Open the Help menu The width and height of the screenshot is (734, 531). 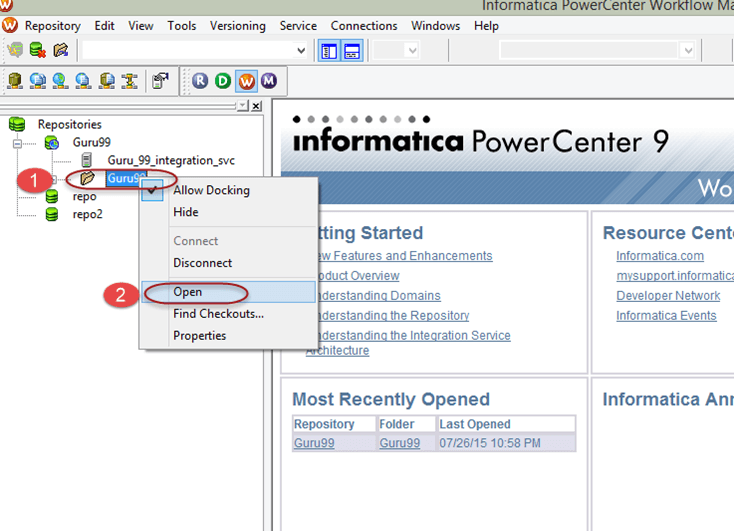[486, 26]
